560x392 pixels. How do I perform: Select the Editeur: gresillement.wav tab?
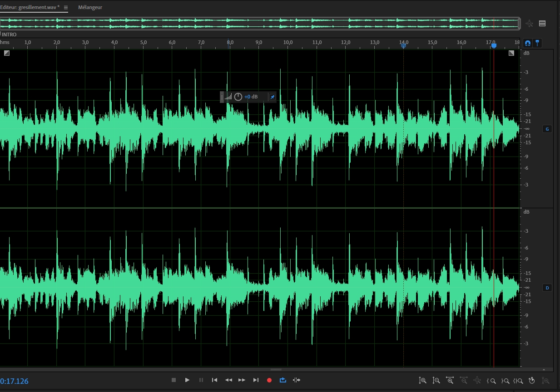pos(30,8)
